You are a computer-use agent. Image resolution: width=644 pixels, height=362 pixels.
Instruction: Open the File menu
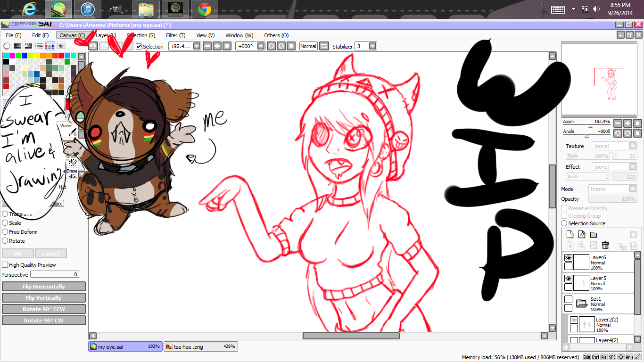coord(13,35)
